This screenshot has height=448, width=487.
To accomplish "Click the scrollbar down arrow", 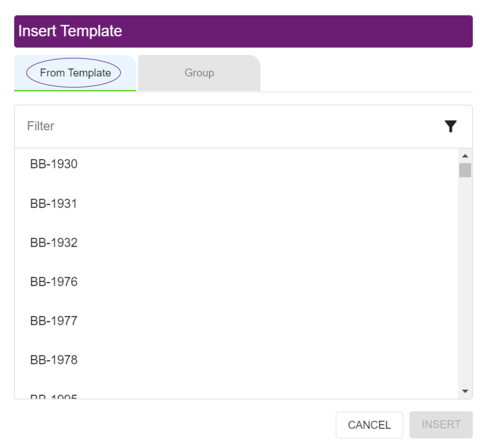I will (x=465, y=391).
